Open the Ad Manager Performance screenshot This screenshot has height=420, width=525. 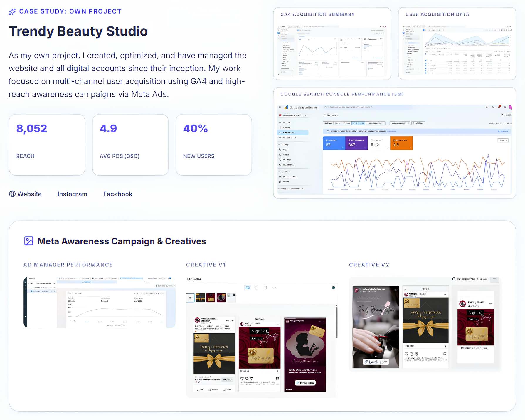[100, 302]
